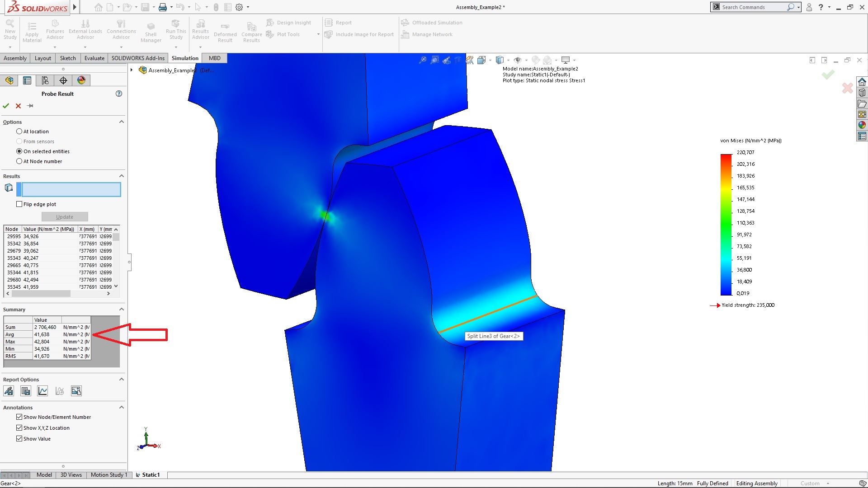Click the Report button in ribbon
Viewport: 868px width, 488px height.
click(x=339, y=23)
